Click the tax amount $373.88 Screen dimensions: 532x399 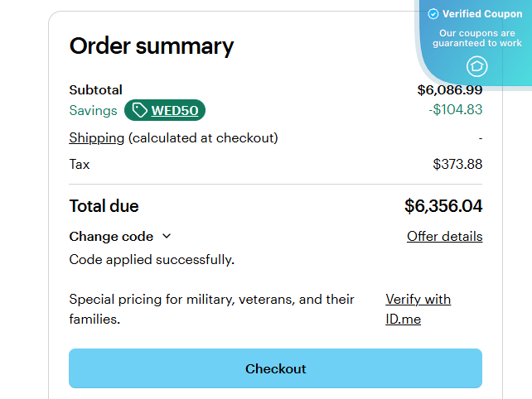coord(457,164)
